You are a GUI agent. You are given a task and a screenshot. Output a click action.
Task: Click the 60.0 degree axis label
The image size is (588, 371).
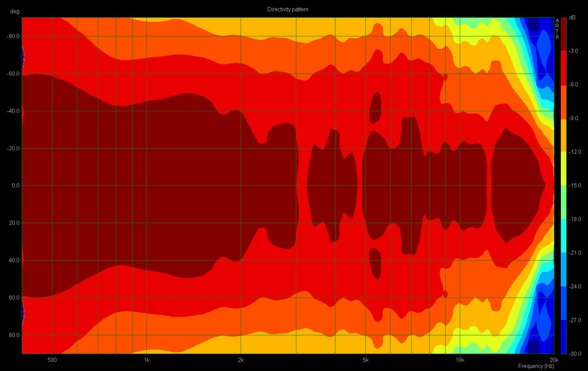click(13, 298)
